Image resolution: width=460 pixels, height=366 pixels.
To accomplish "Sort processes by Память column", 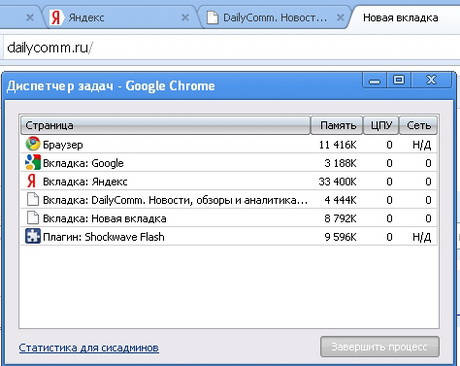I will [337, 125].
